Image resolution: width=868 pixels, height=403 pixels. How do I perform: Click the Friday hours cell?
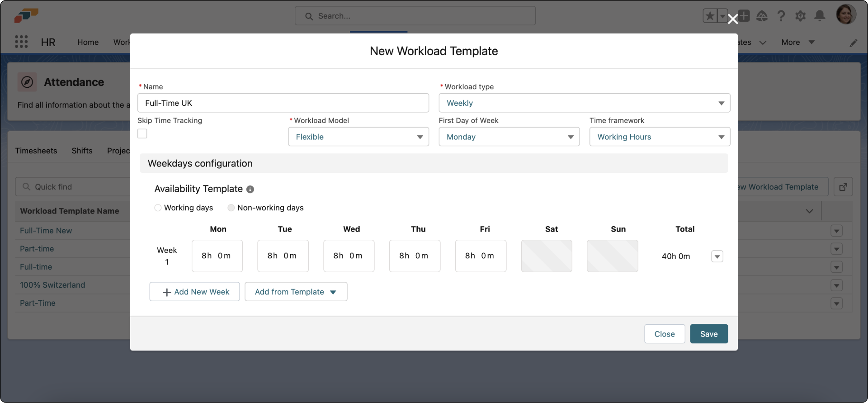(x=481, y=256)
